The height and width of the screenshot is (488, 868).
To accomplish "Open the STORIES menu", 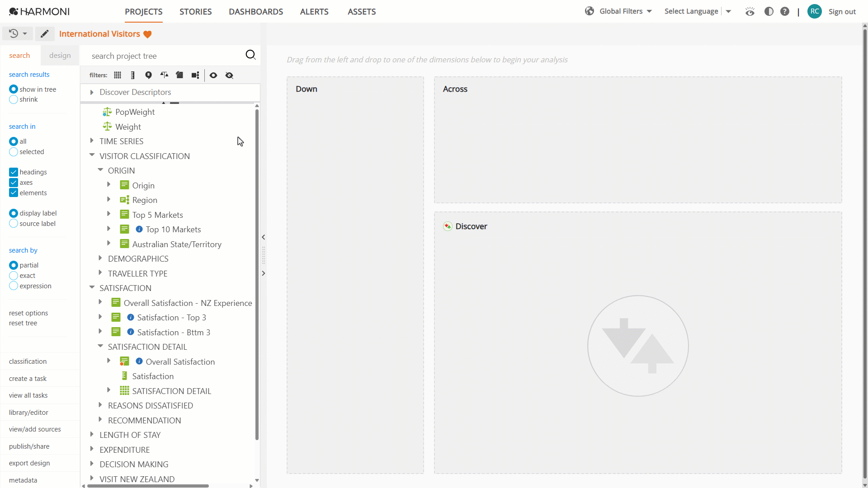I will tap(195, 12).
